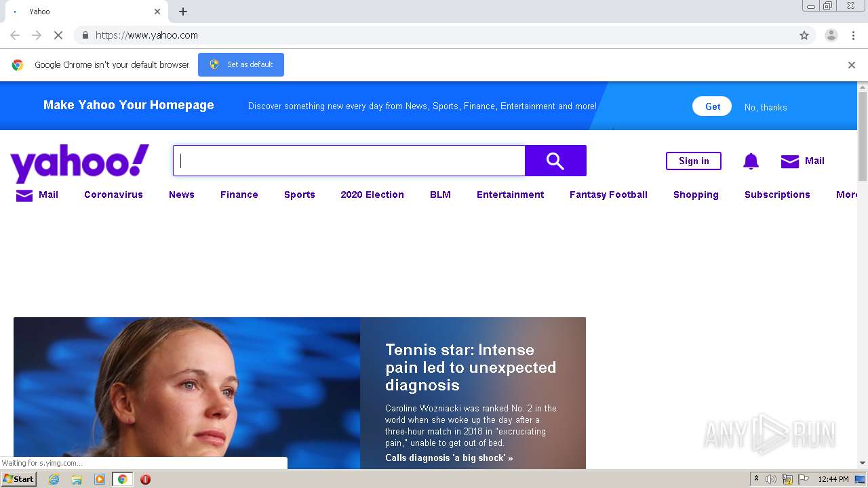This screenshot has height=488, width=868.
Task: Launch the media player taskbar icon
Action: click(100, 479)
